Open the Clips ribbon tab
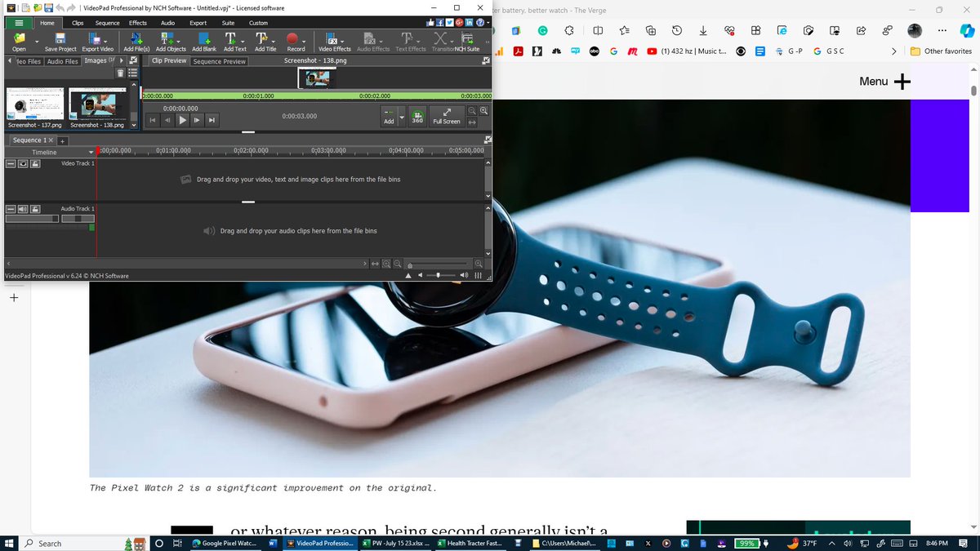The height and width of the screenshot is (551, 980). [78, 23]
